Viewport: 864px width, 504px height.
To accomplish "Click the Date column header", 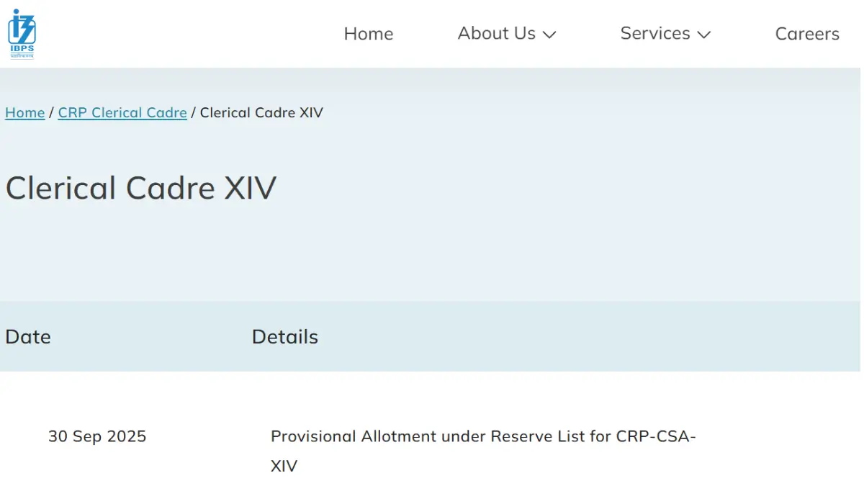I will tap(28, 336).
